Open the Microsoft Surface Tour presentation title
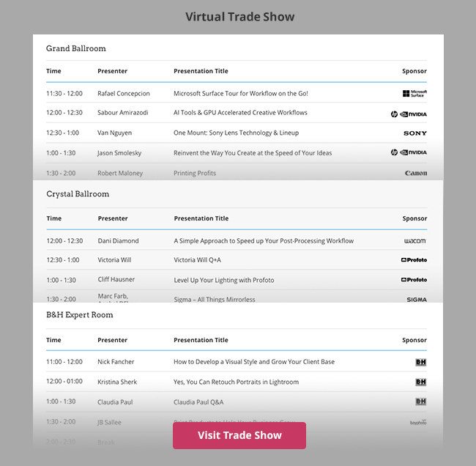This screenshot has height=466, width=476. coord(241,94)
